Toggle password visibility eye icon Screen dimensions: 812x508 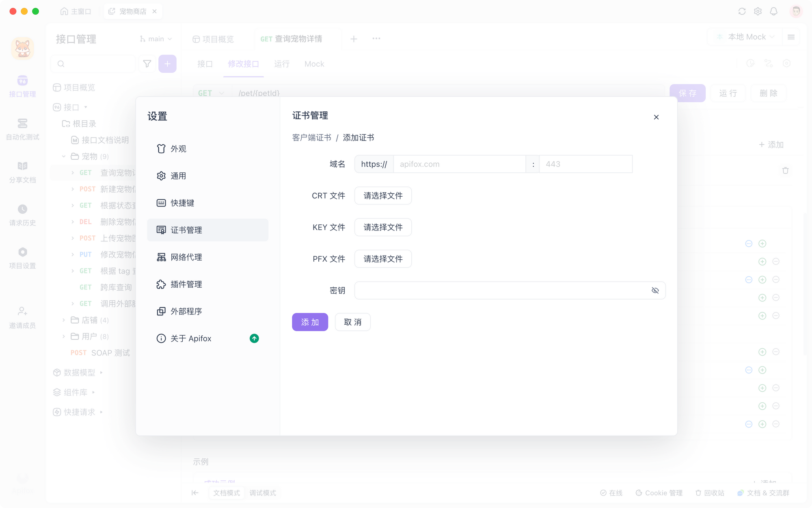pyautogui.click(x=655, y=291)
